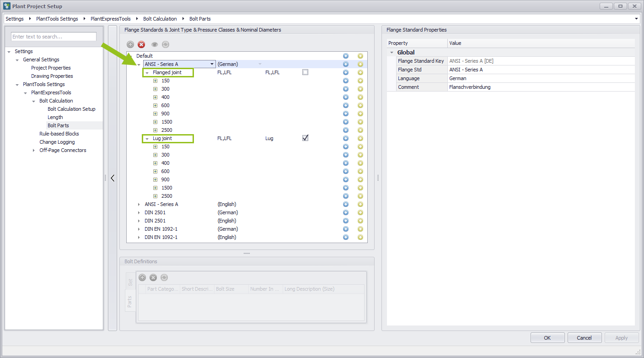644x358 pixels.
Task: Click the yellow plus icon for 1500 under Lug joint
Action: [x=360, y=188]
